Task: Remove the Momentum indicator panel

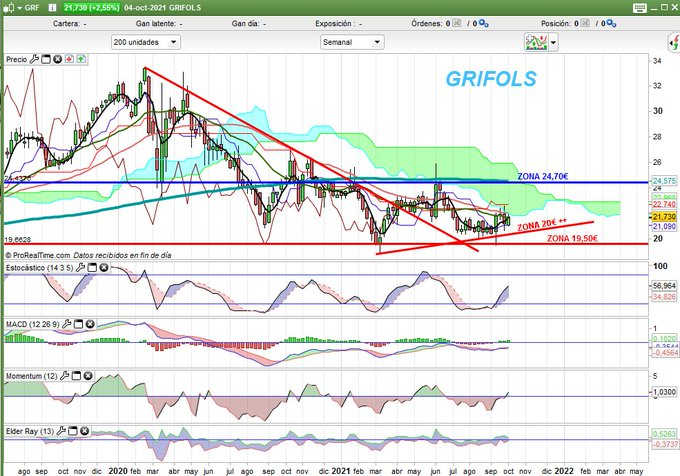Action: pos(88,376)
